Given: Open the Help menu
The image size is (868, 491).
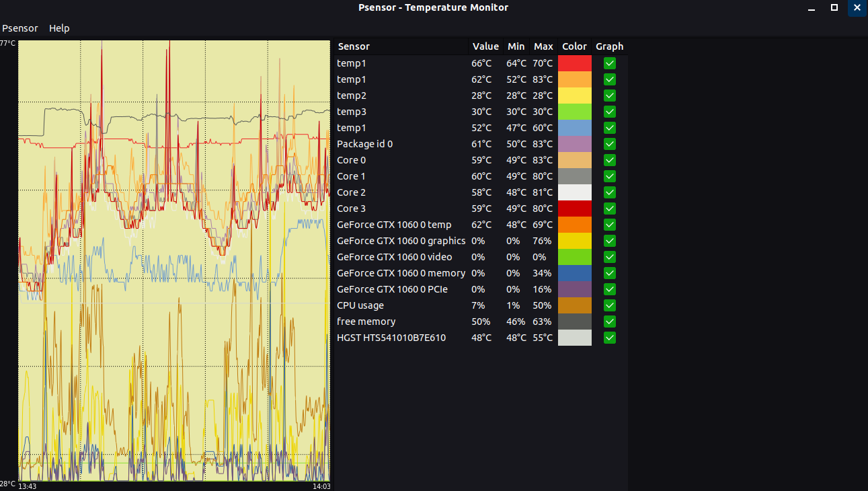Looking at the screenshot, I should [59, 28].
